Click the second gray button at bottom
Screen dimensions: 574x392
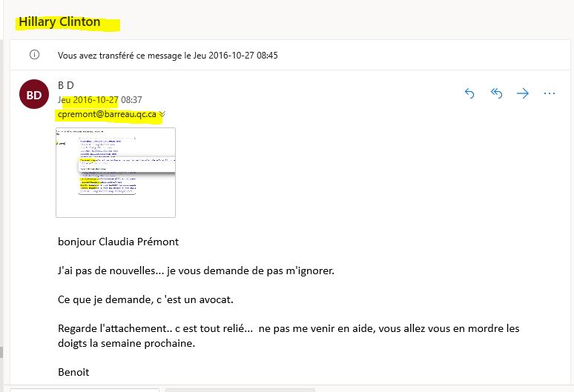point(240,389)
